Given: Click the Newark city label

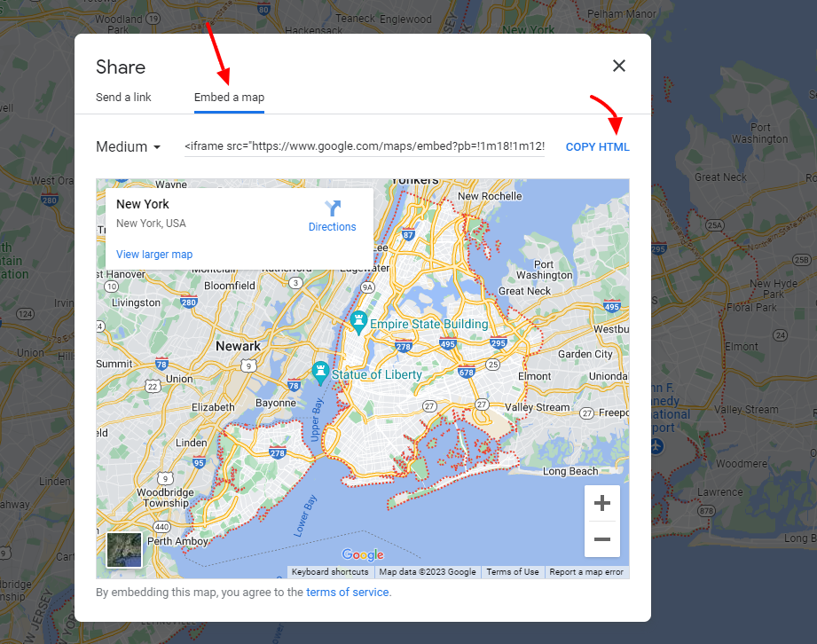Looking at the screenshot, I should click(x=238, y=346).
